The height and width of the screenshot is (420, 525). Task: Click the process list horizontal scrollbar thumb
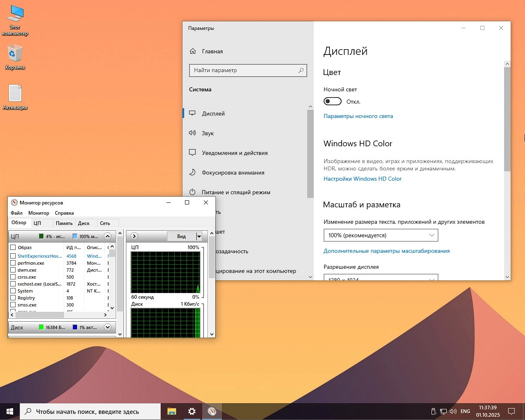[40, 315]
